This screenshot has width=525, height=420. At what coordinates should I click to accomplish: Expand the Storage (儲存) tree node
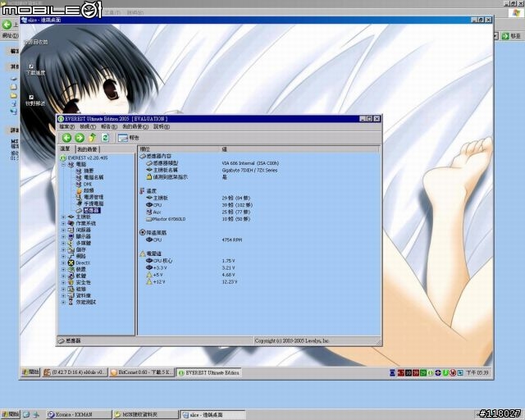(63, 250)
